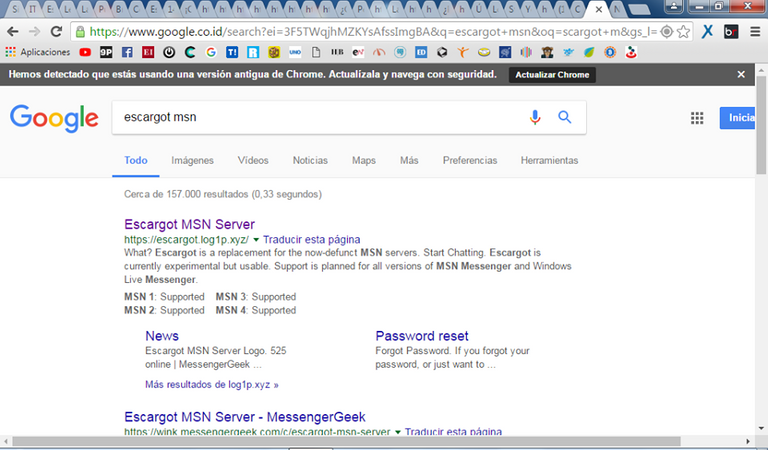Viewport: 768px width, 450px height.
Task: Click the Iniciar sesión button
Action: 737,118
